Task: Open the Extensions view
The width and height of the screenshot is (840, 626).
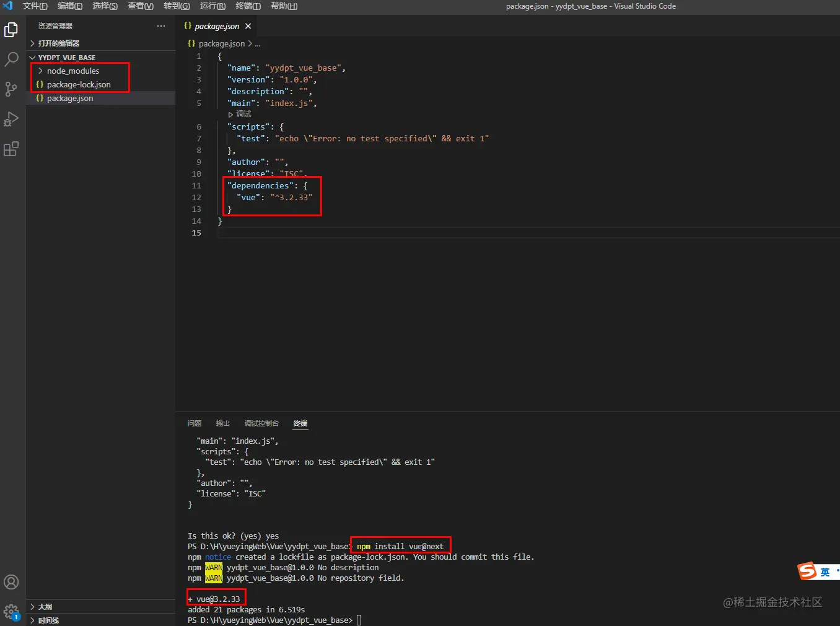Action: (11, 149)
